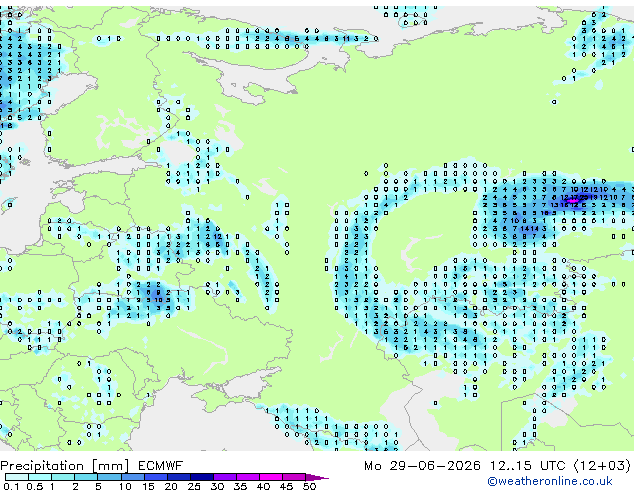This screenshot has height=490, width=634.
Task: Choose the 10–15 mm legend color box
Action: (133, 477)
